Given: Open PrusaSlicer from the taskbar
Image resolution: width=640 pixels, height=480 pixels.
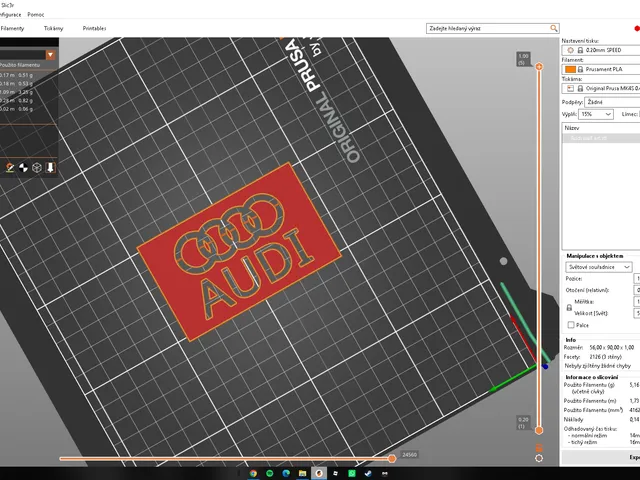Looking at the screenshot, I should click(319, 473).
